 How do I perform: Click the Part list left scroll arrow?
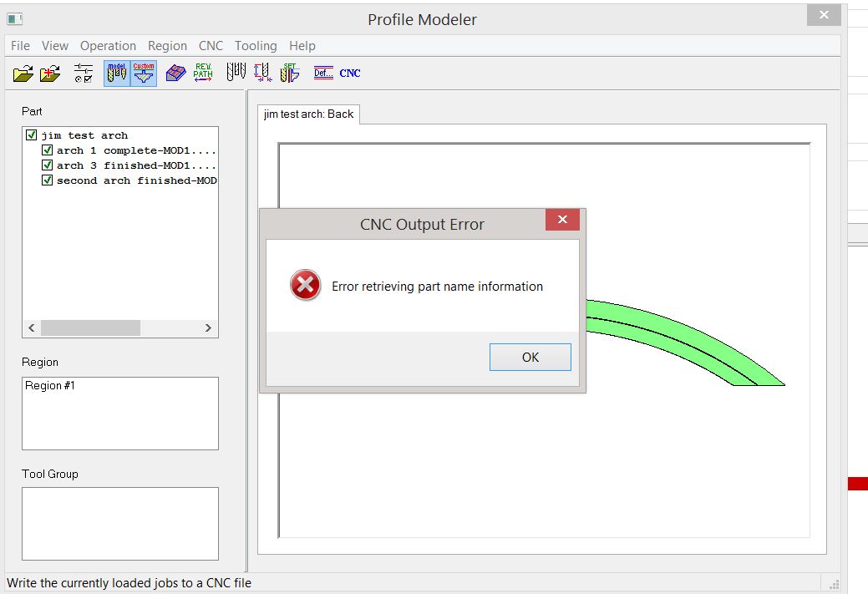(x=32, y=328)
